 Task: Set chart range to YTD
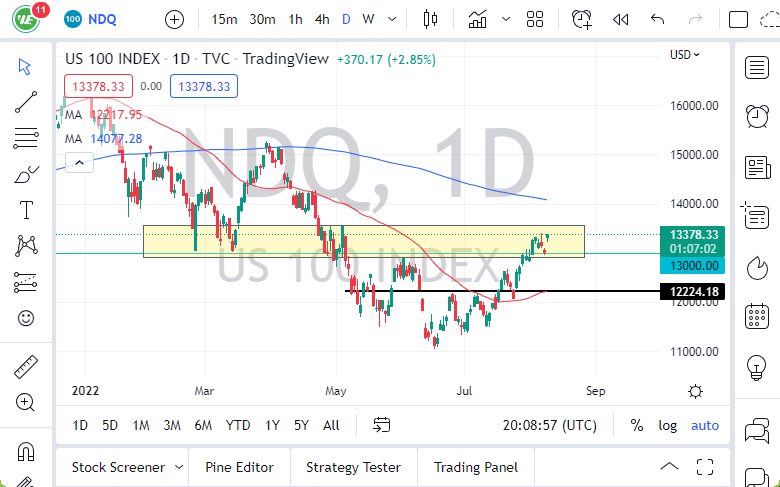(238, 425)
